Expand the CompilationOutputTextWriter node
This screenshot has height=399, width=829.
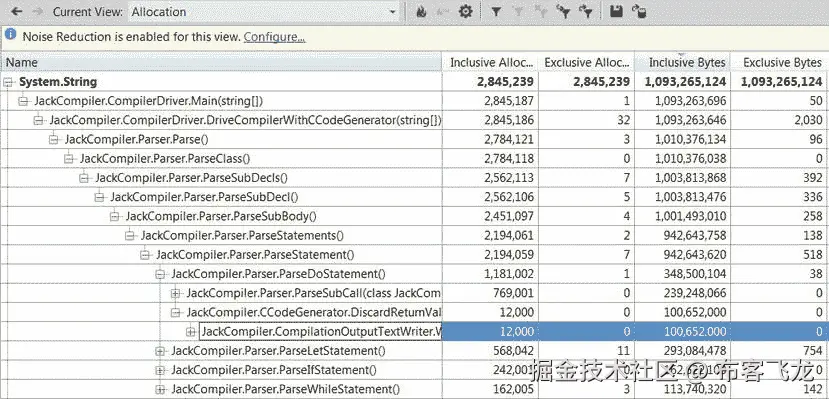[191, 332]
